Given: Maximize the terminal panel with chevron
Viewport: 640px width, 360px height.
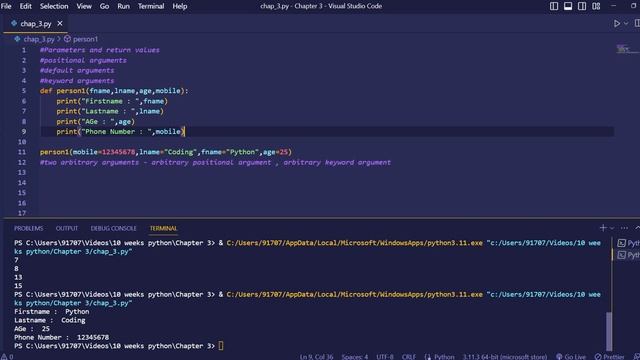Looking at the screenshot, I should point(637,228).
